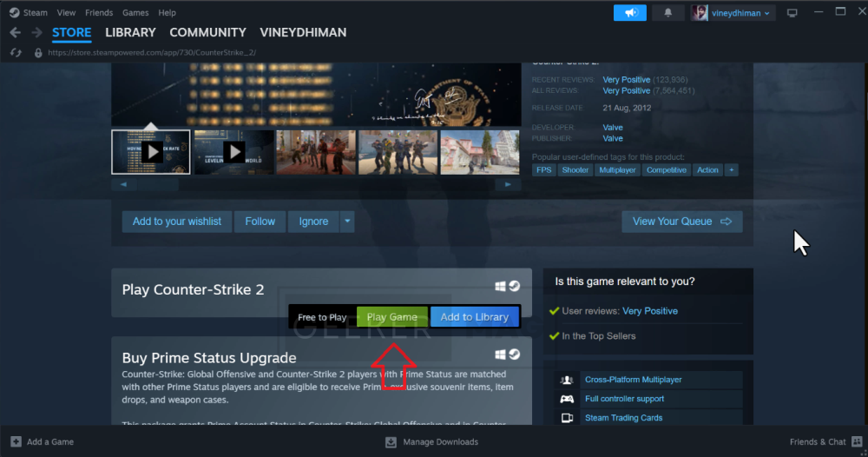Click Windows icon in Play Counter-Strike 2 row

coord(500,287)
